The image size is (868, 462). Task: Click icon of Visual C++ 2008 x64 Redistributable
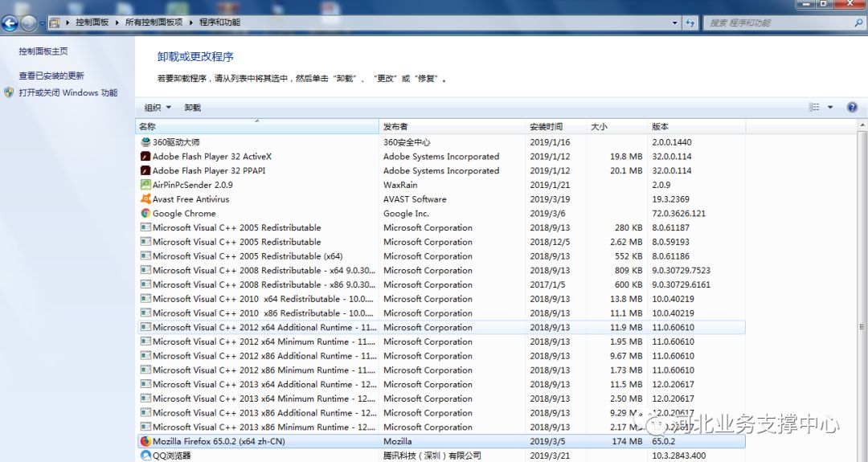point(145,270)
